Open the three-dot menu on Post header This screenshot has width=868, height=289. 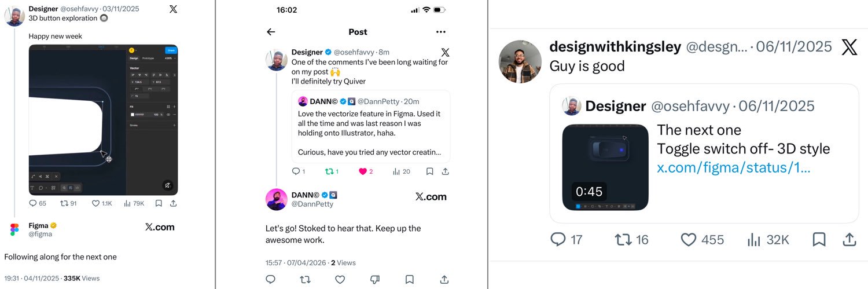pos(441,32)
